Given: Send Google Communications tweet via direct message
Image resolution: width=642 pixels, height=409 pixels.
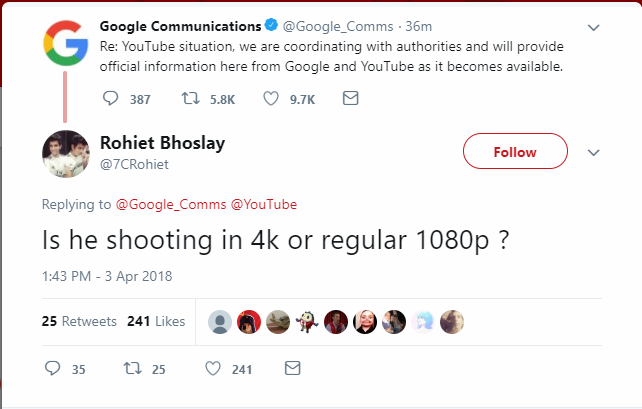Looking at the screenshot, I should pyautogui.click(x=350, y=99).
